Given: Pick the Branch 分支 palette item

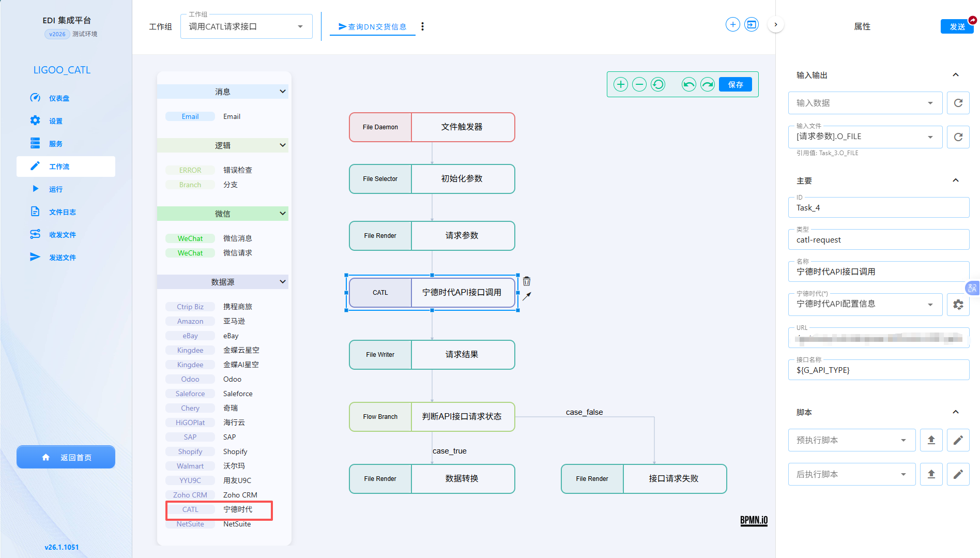Looking at the screenshot, I should 190,185.
